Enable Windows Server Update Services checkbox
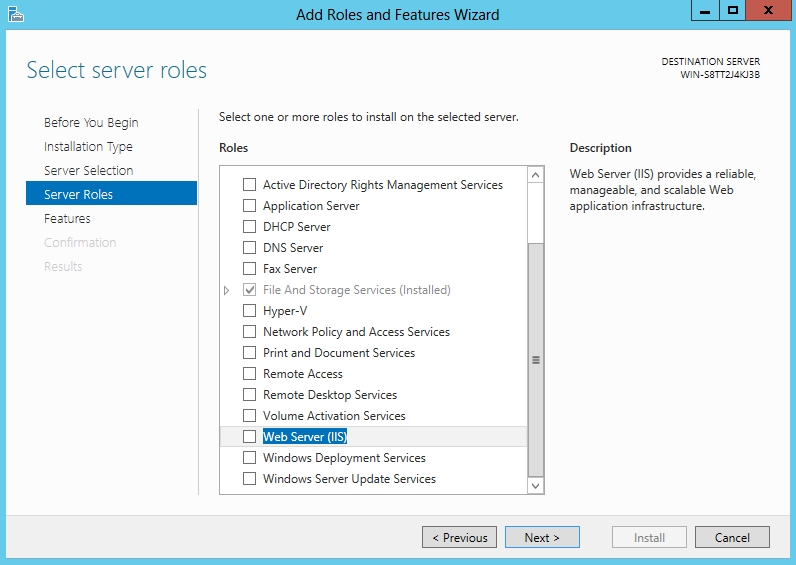 [x=250, y=479]
